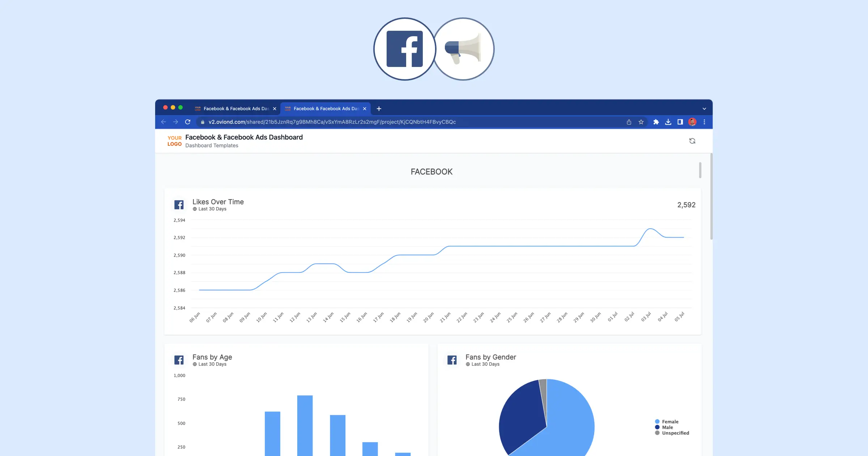Close the first browser tab
868x456 pixels.
[x=275, y=109]
